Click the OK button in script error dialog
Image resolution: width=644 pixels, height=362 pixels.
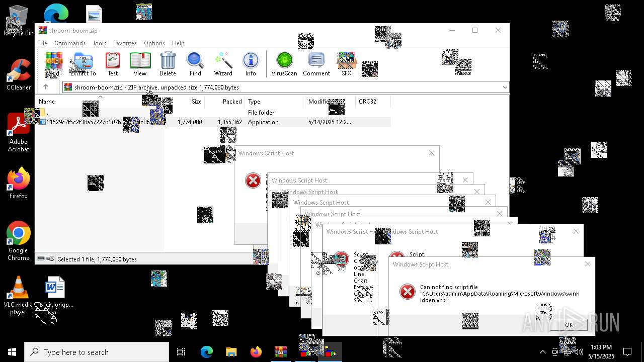tap(569, 325)
